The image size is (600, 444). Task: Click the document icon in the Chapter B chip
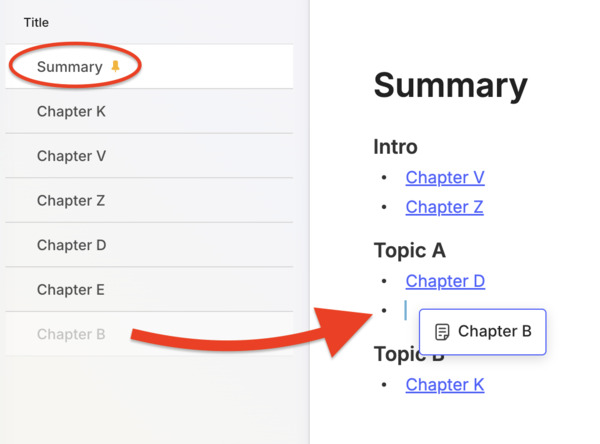tap(442, 332)
